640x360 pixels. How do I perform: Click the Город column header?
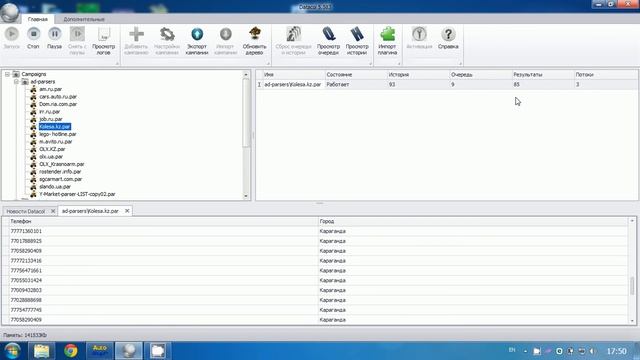click(x=473, y=221)
